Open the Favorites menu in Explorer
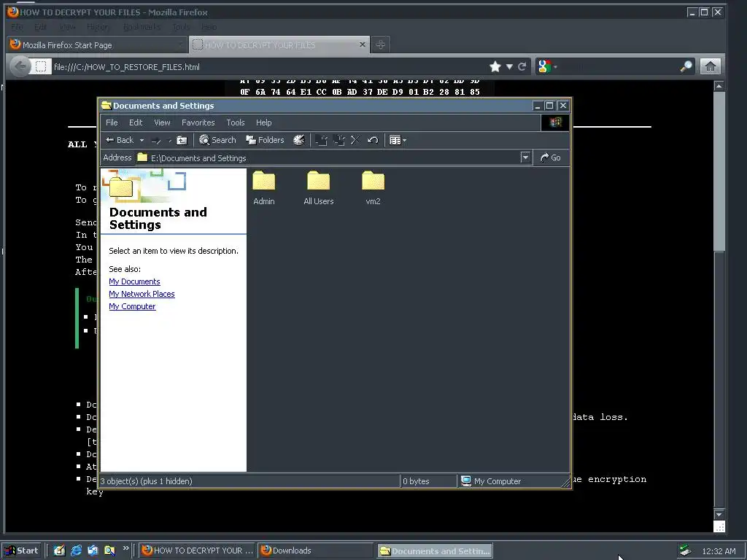747x560 pixels. coord(198,122)
